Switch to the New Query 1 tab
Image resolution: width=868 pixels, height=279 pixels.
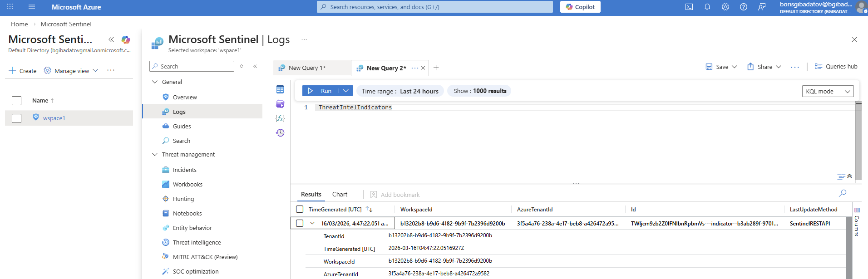point(307,68)
